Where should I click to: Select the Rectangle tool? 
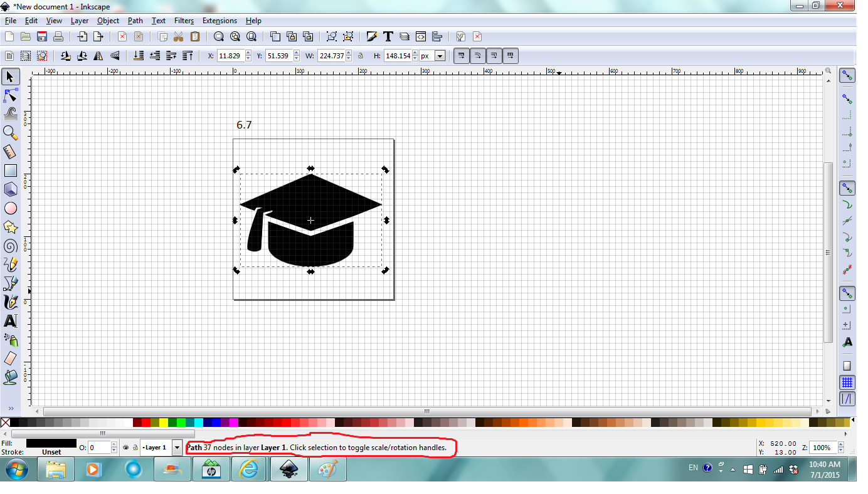click(x=10, y=170)
